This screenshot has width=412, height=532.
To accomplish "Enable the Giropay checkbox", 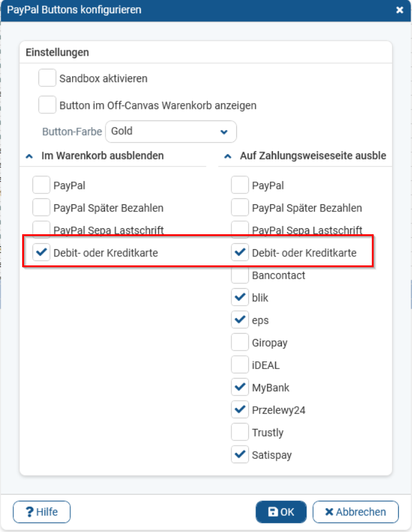I will (x=240, y=343).
